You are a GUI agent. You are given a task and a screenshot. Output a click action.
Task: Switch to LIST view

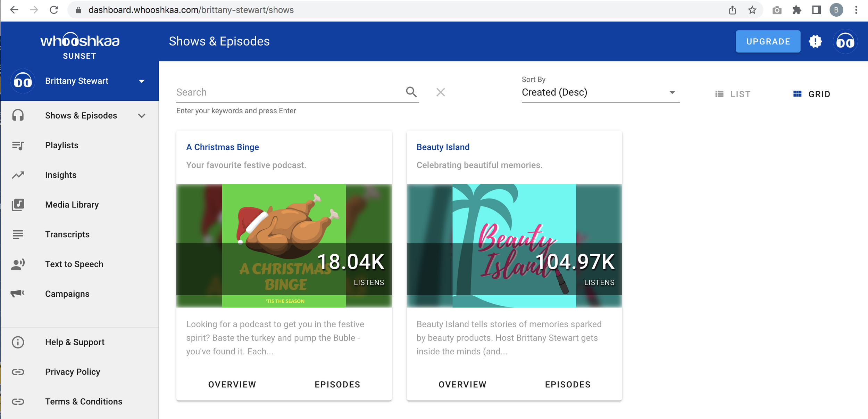pos(733,94)
